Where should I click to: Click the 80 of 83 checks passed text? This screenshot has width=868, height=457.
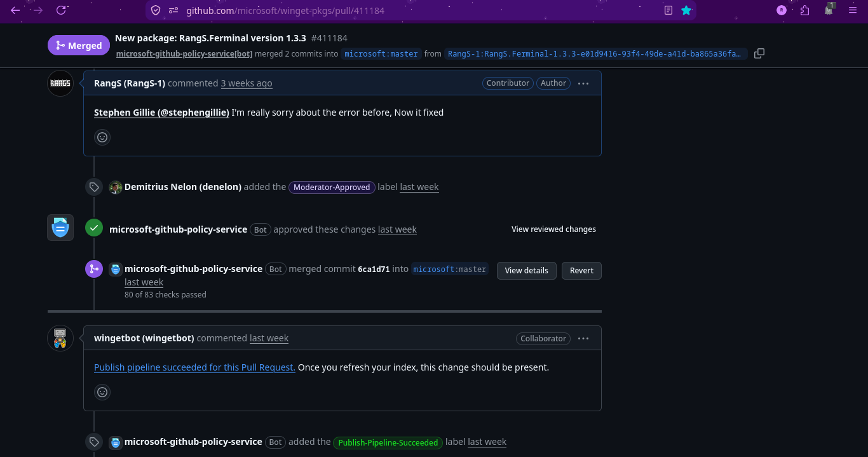165,295
